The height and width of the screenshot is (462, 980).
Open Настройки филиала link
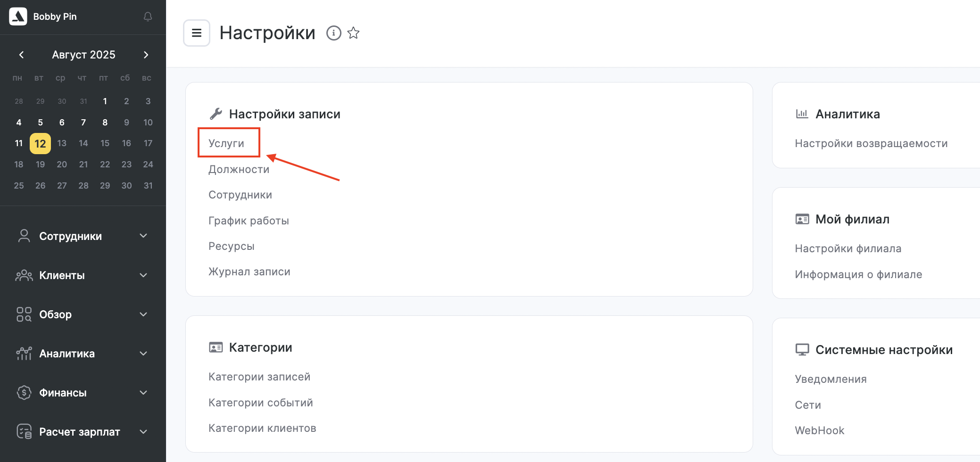click(848, 248)
